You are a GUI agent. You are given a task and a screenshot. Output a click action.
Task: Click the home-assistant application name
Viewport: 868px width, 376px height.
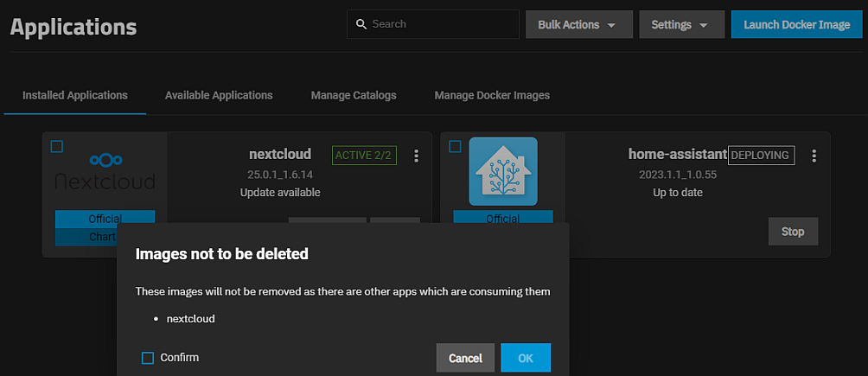[x=678, y=154]
